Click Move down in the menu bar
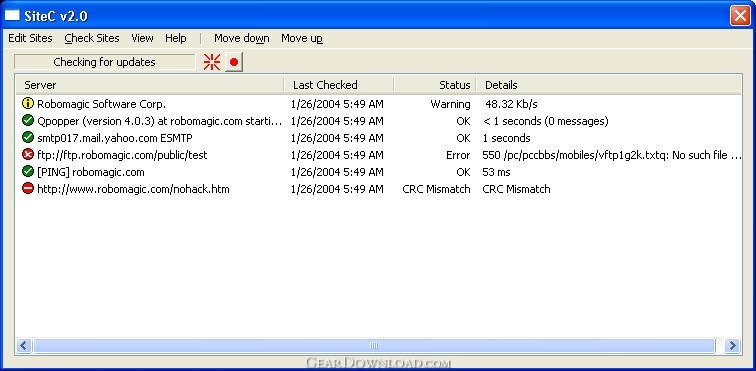Screen dimensions: 756x371 tap(242, 38)
